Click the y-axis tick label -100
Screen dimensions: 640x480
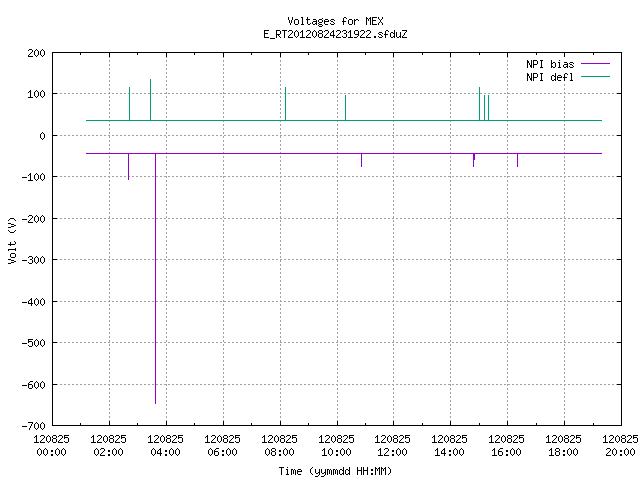[33, 177]
